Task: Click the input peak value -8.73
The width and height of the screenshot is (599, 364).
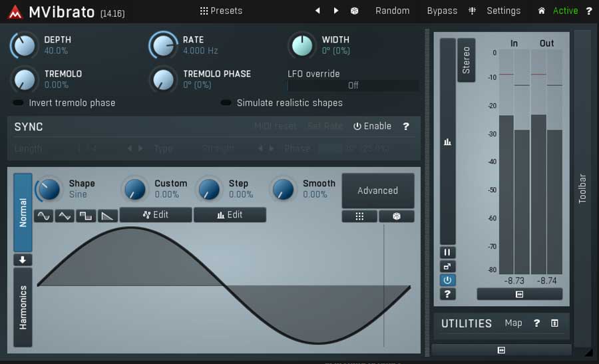Action: click(514, 281)
